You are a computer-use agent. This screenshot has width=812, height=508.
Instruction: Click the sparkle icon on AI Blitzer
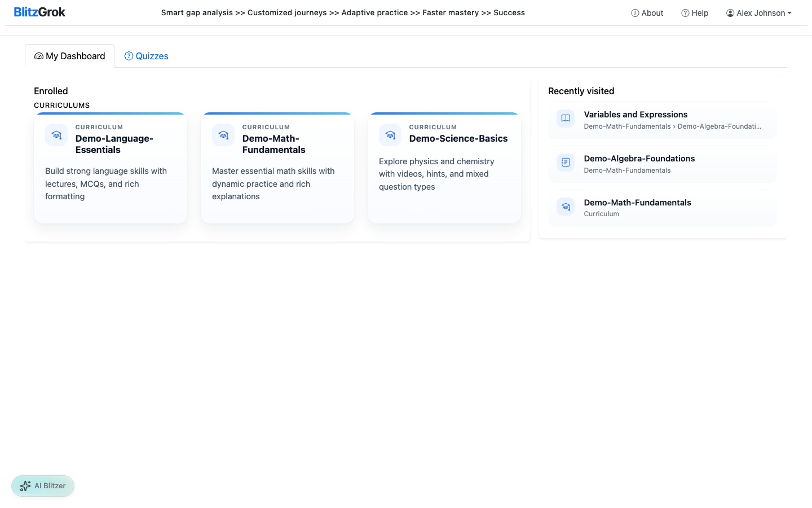click(25, 486)
